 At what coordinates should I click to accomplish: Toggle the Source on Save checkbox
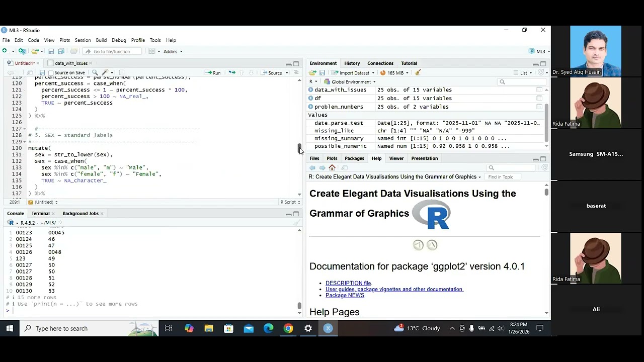coord(51,73)
